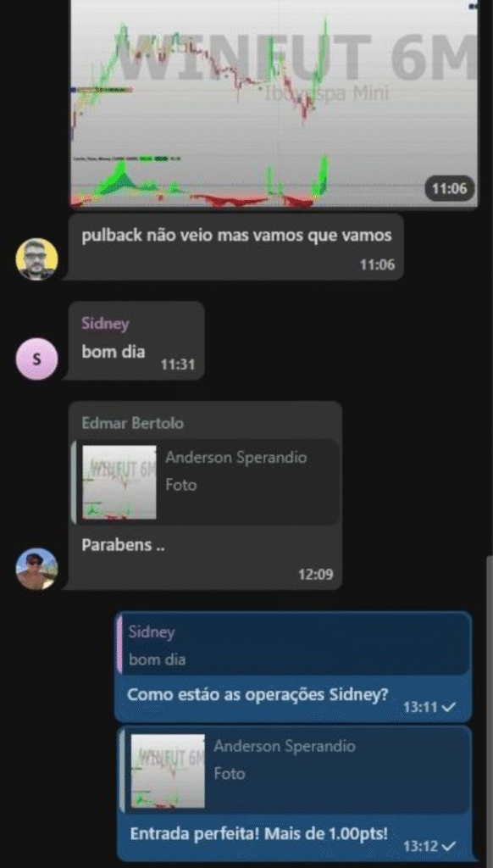Screen dimensions: 493x868
Task: Select the Entrada perfeita! message text
Action: point(259,834)
